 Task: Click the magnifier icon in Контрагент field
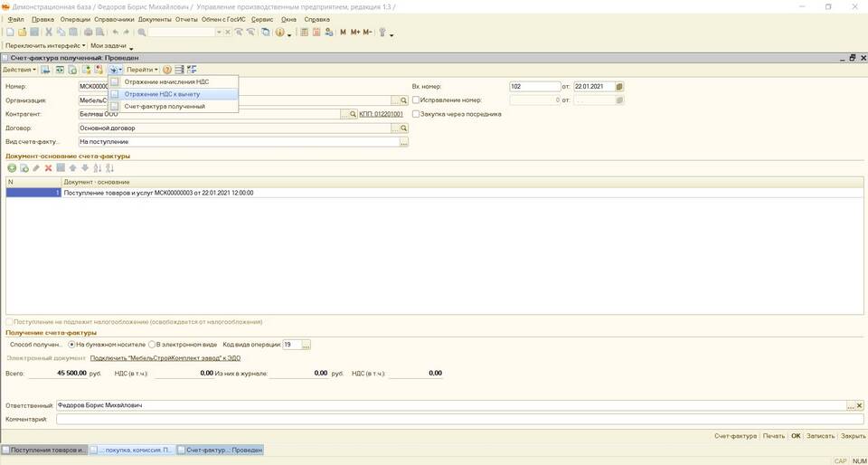[x=353, y=114]
